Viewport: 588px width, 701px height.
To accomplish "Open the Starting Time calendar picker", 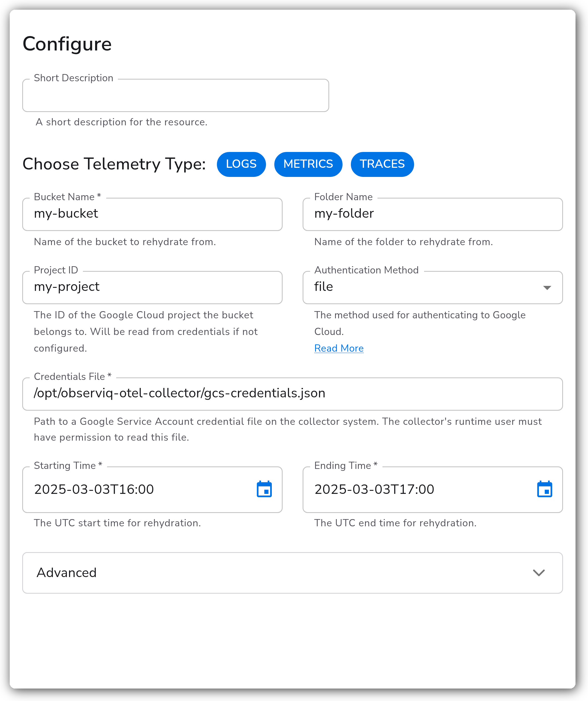I will coord(264,489).
